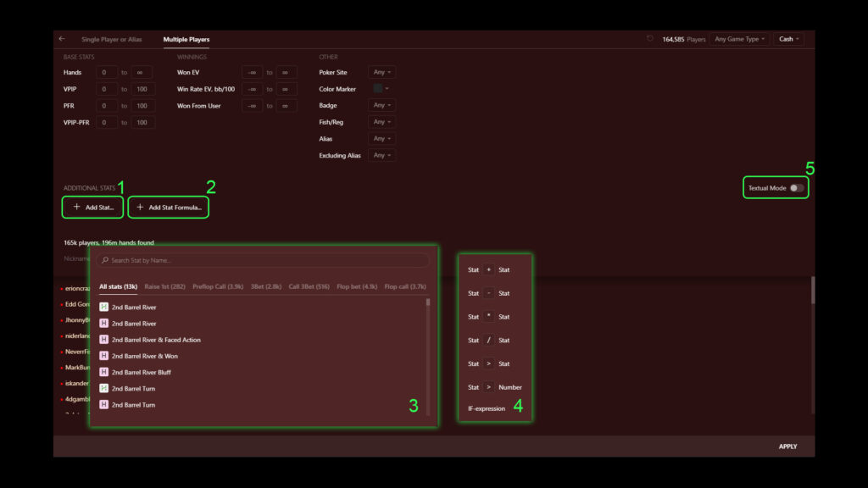Click the magnifier icon in stat search
The height and width of the screenshot is (488, 868).
tap(105, 260)
